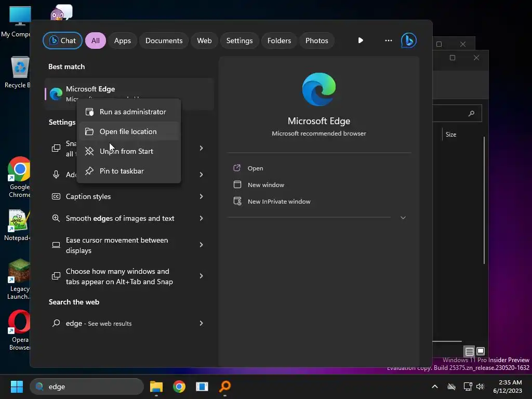Image resolution: width=532 pixels, height=399 pixels.
Task: Open Google Chrome from the taskbar
Action: pyautogui.click(x=179, y=387)
